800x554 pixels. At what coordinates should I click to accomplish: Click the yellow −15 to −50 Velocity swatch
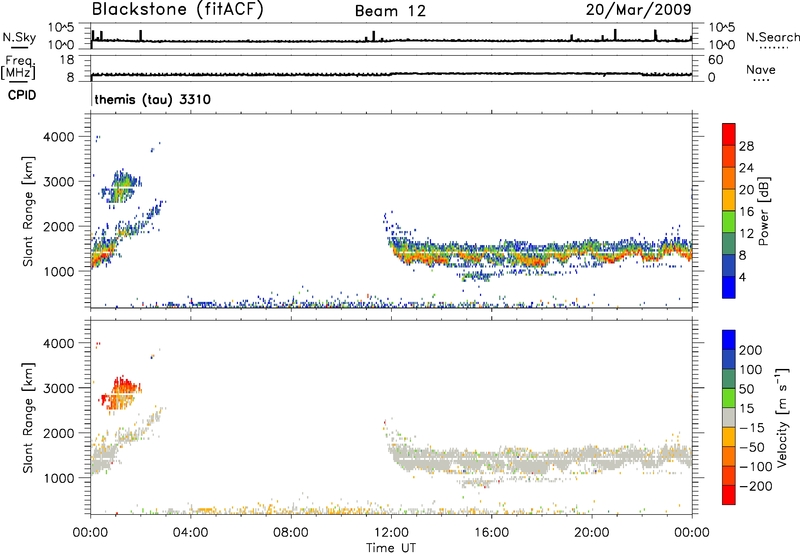click(729, 437)
